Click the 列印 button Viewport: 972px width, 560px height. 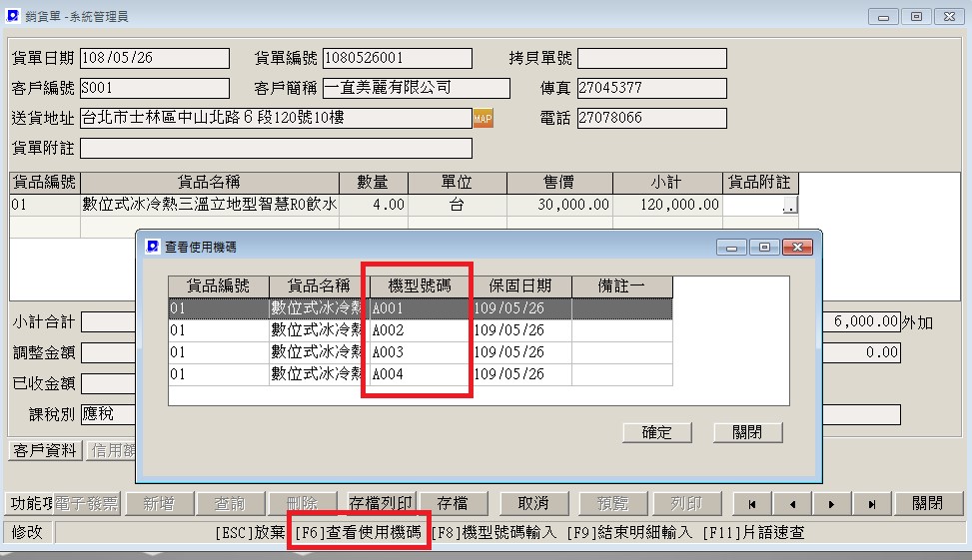687,504
